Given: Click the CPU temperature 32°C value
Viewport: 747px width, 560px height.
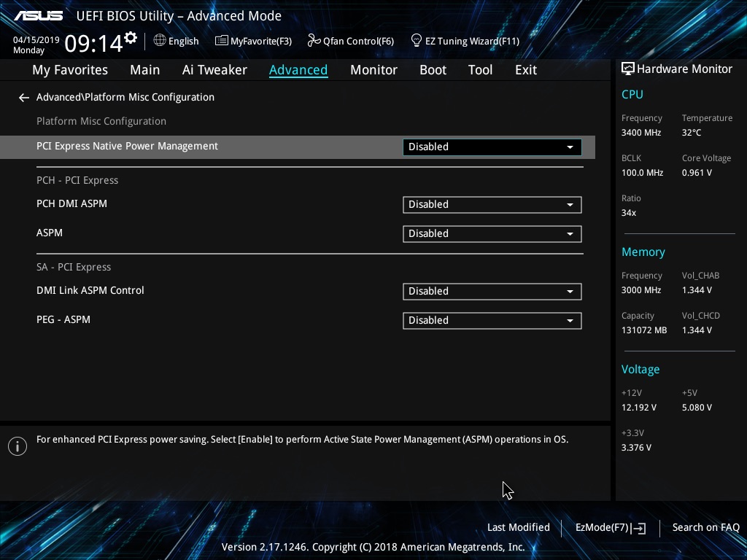Looking at the screenshot, I should (x=692, y=133).
